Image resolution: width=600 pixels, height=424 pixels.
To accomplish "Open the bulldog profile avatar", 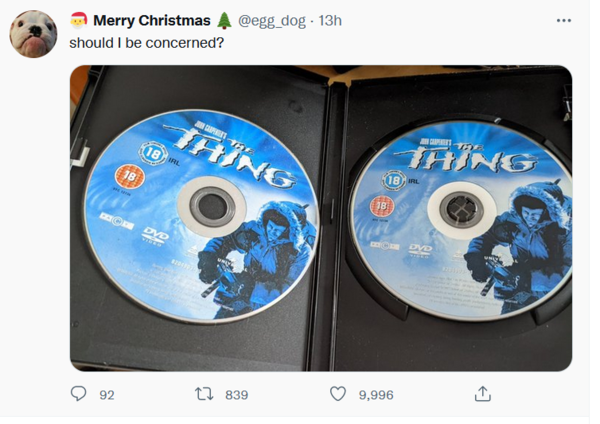I will coord(33,34).
